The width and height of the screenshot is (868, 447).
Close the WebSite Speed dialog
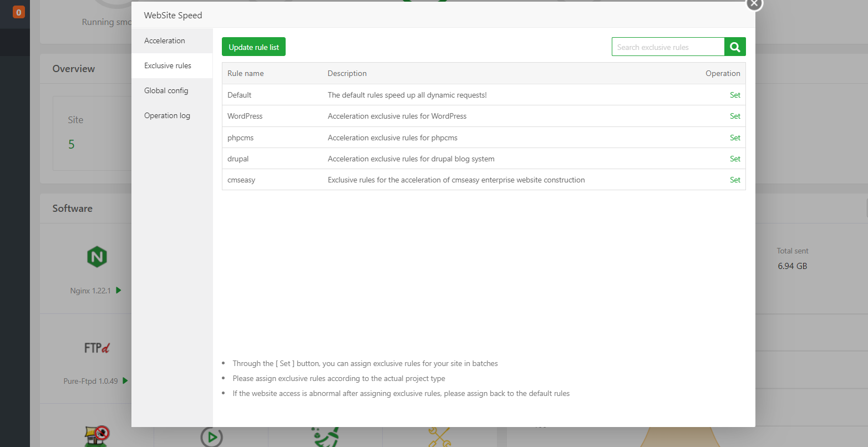pos(754,4)
